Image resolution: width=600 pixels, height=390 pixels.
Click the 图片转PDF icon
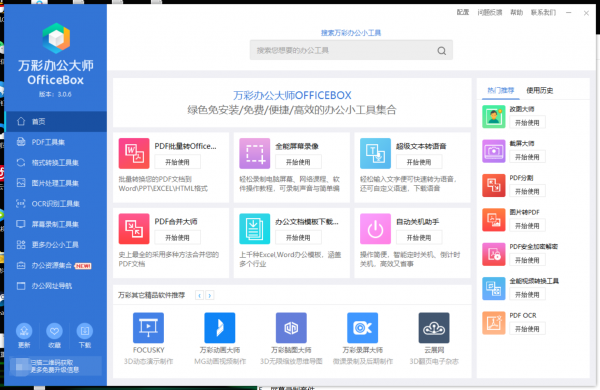494,220
